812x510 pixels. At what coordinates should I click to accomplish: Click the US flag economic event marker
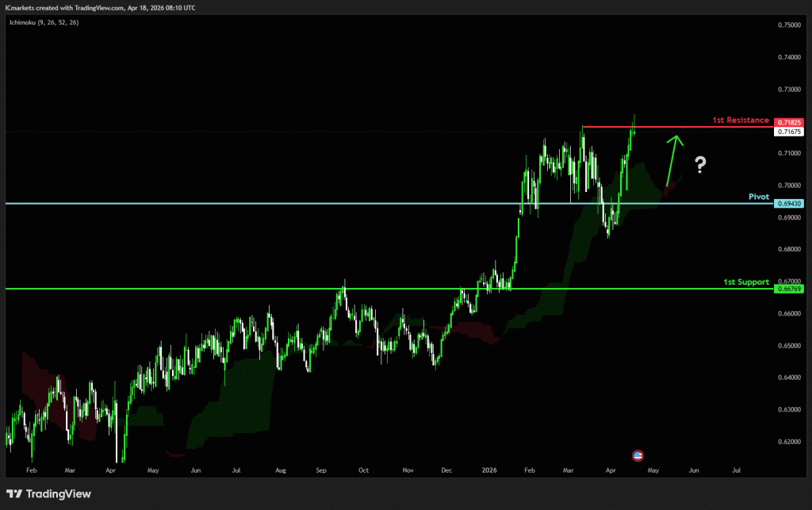[x=637, y=455]
